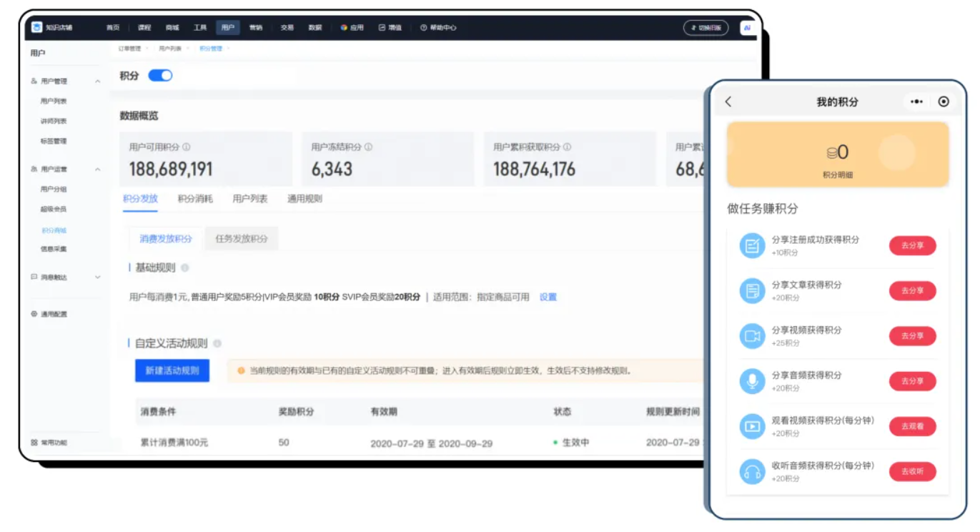Open 标签管理 in the left sidebar
The height and width of the screenshot is (532, 980).
pyautogui.click(x=54, y=142)
